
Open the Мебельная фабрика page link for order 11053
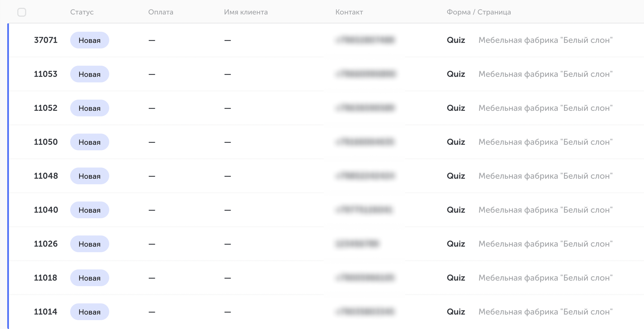(545, 74)
